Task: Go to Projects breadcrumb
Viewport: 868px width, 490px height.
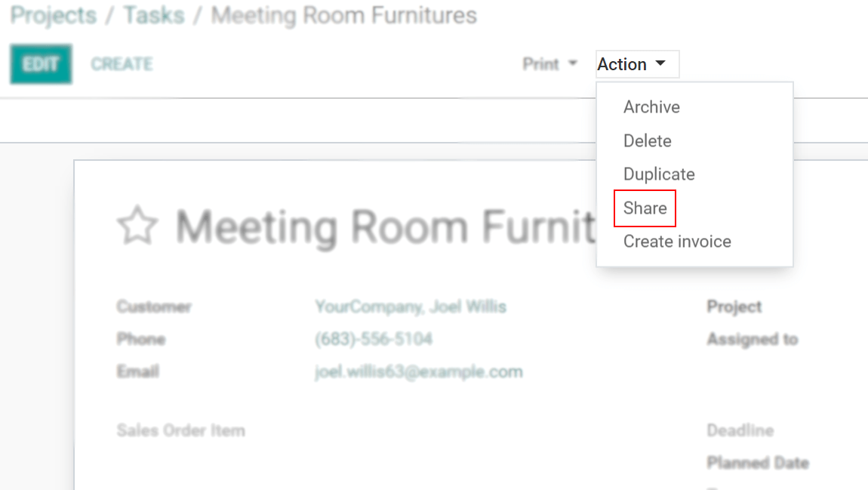Action: point(54,16)
